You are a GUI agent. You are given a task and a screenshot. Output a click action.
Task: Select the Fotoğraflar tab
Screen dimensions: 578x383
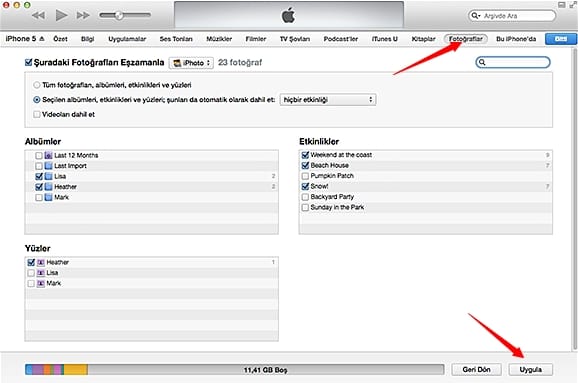(x=466, y=39)
